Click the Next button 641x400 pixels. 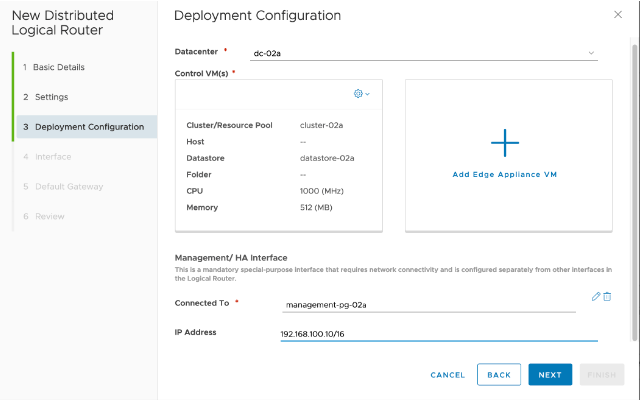(550, 375)
